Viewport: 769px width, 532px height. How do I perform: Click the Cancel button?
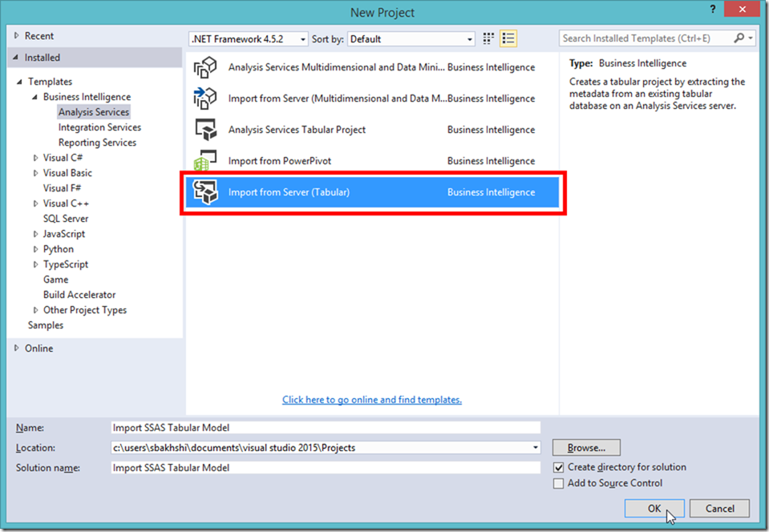pyautogui.click(x=719, y=509)
